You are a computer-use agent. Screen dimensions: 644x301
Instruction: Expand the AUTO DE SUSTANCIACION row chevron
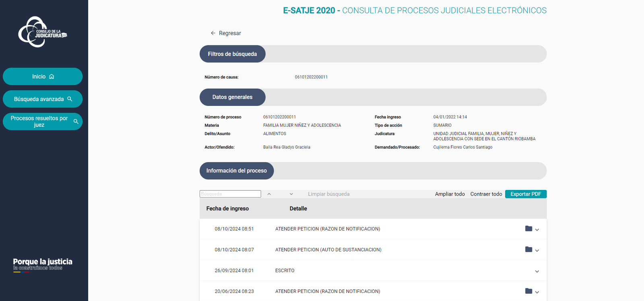537,250
